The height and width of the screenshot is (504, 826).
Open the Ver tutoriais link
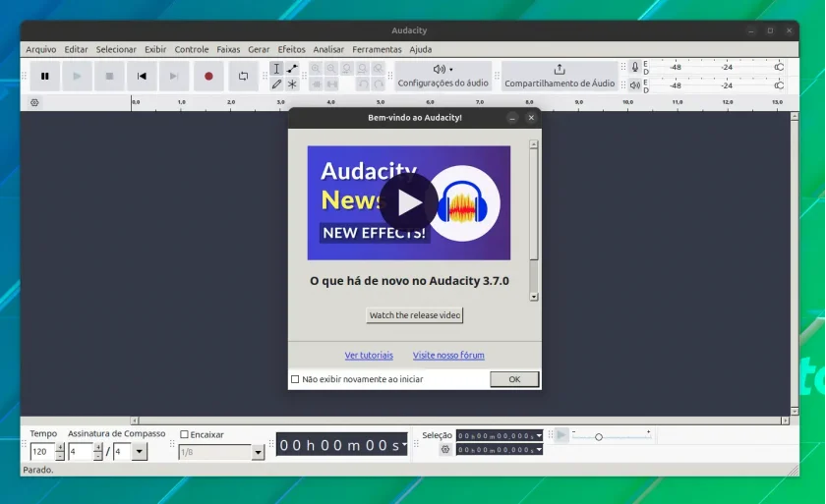click(x=369, y=355)
